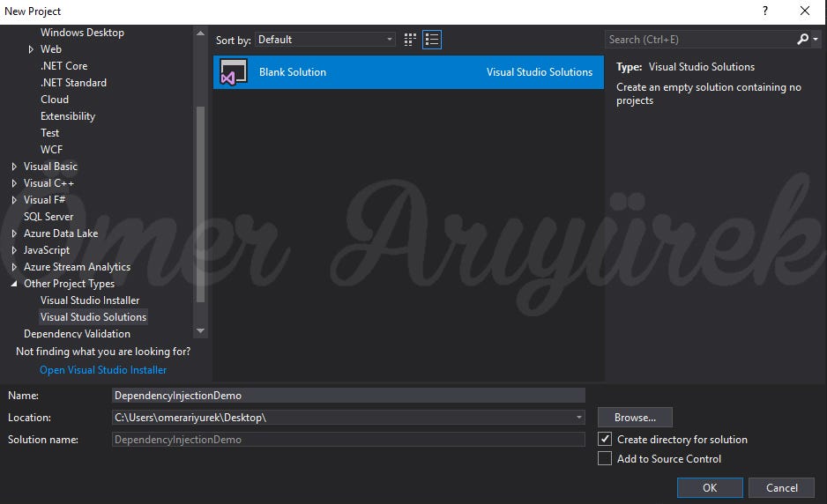Expand the JavaScript node
827x504 pixels.
[14, 250]
